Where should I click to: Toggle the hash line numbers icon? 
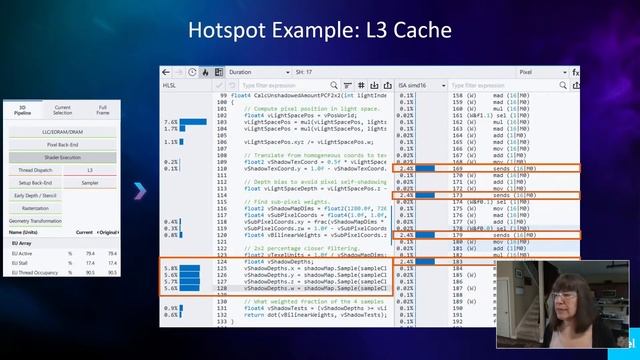point(361,85)
